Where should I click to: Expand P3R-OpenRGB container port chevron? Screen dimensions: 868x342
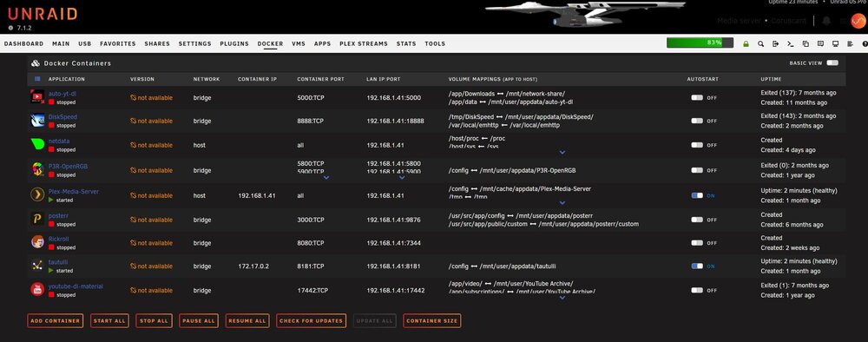click(x=326, y=178)
